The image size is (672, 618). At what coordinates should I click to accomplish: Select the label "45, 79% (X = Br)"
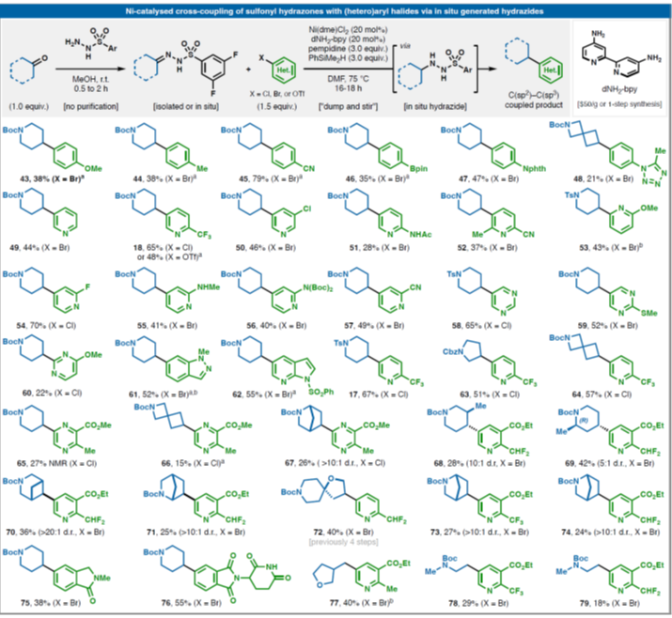(271, 179)
